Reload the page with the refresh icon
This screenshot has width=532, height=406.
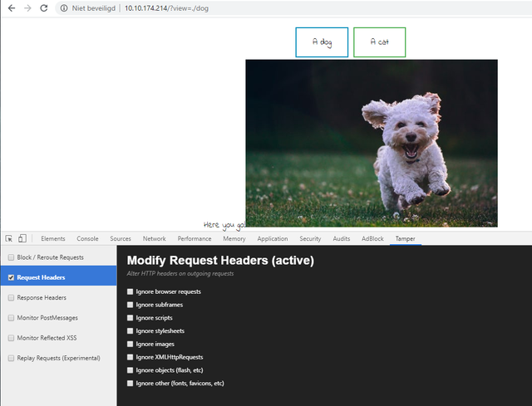pyautogui.click(x=44, y=8)
